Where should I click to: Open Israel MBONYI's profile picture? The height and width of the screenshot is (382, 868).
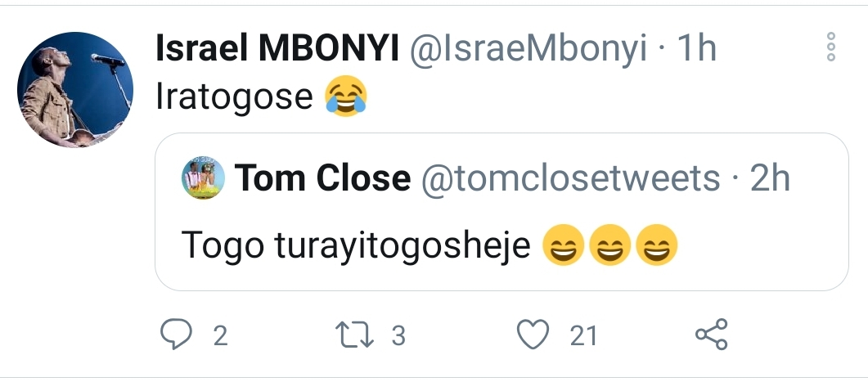click(75, 90)
